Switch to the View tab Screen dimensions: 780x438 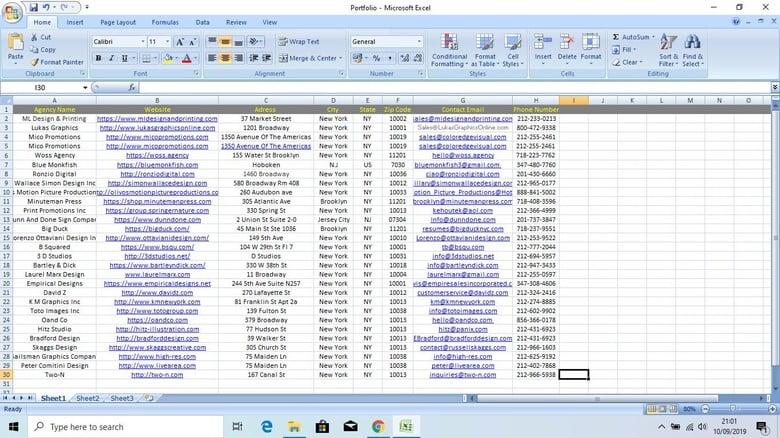[270, 22]
